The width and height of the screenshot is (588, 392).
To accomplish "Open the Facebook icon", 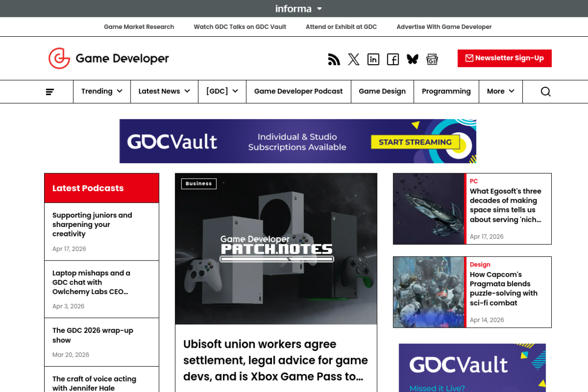I will pyautogui.click(x=393, y=59).
